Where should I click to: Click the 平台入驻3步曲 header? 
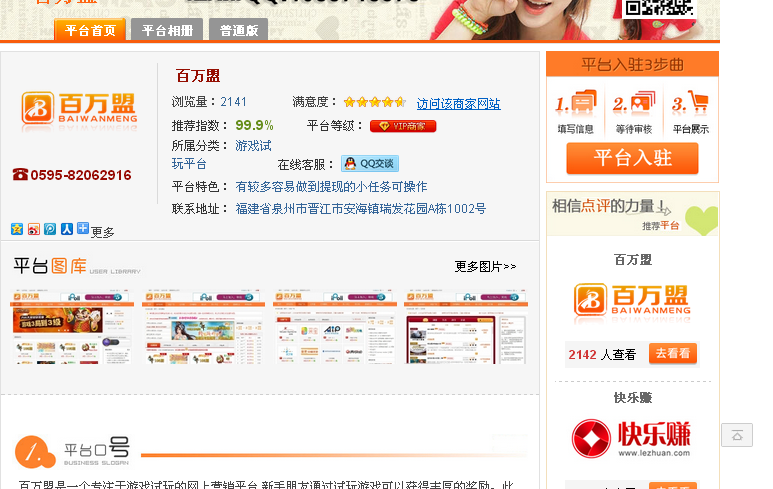(632, 65)
